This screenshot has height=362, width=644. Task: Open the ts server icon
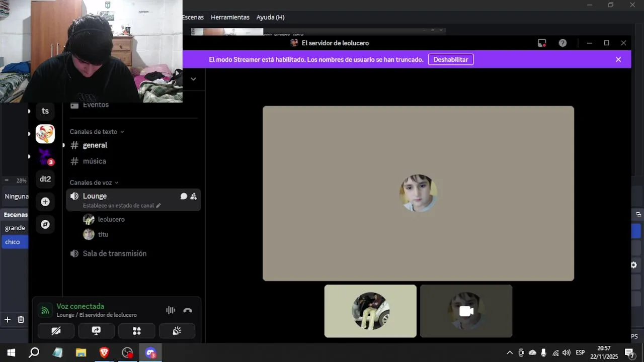(45, 111)
